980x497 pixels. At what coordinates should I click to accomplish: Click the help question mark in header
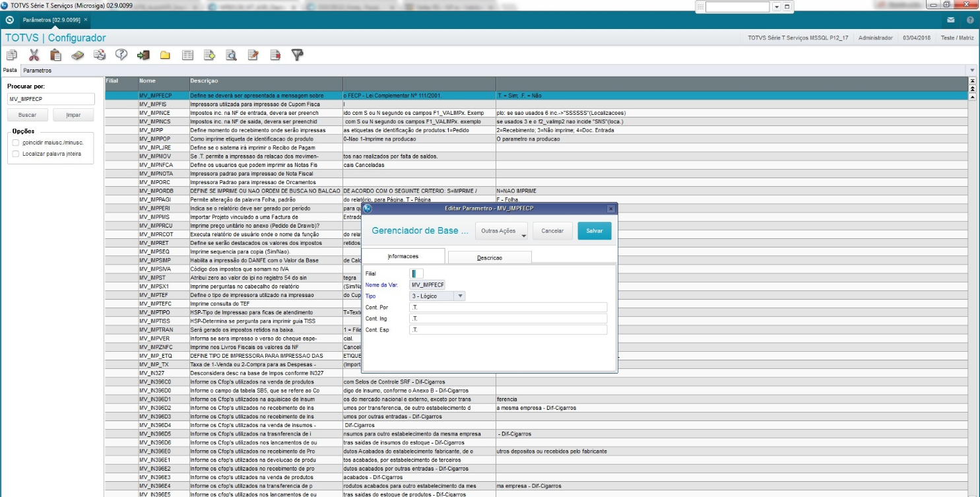coord(970,20)
